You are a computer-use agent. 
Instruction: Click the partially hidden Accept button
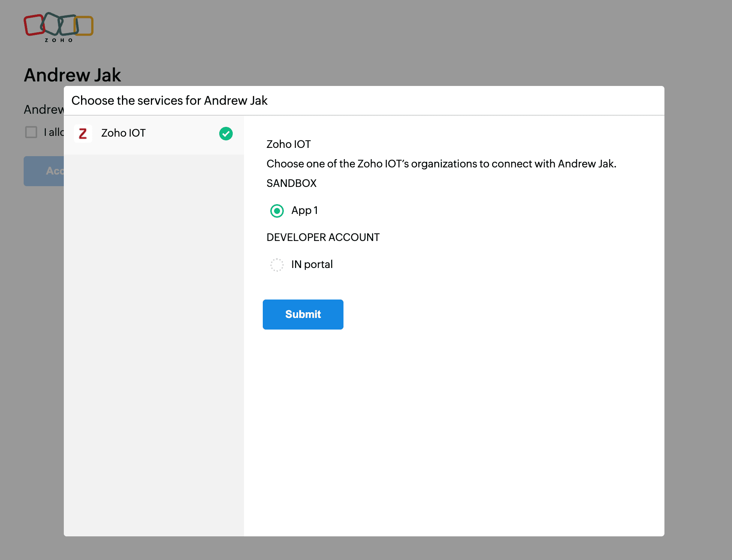pos(44,171)
